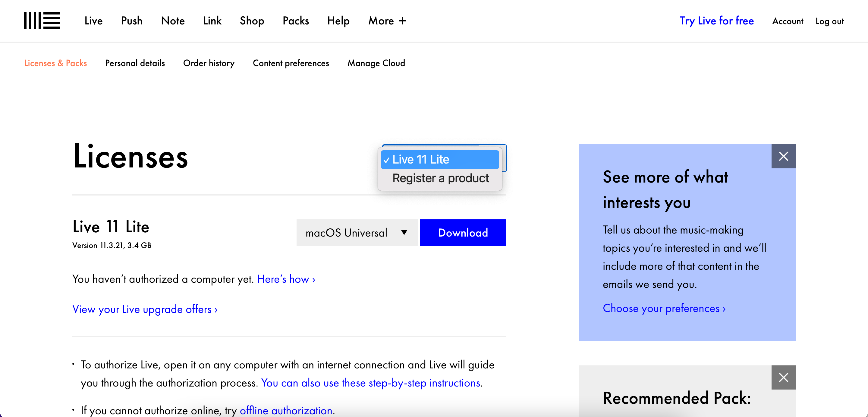Click the Version 11.3.21, 3.4 GB text
The height and width of the screenshot is (417, 868).
pyautogui.click(x=112, y=245)
